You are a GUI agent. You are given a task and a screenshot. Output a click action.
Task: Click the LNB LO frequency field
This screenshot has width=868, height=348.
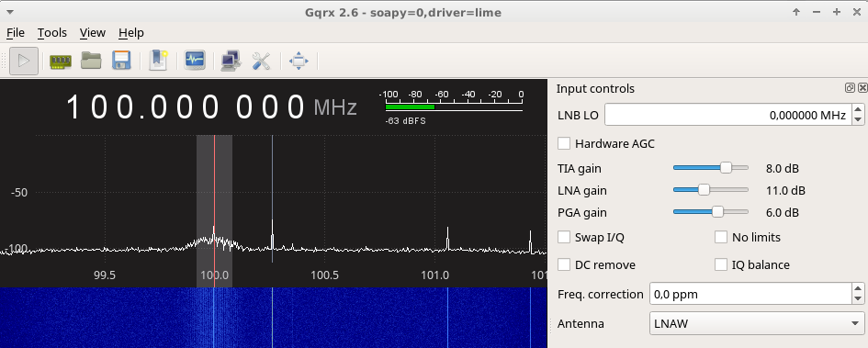click(x=728, y=115)
